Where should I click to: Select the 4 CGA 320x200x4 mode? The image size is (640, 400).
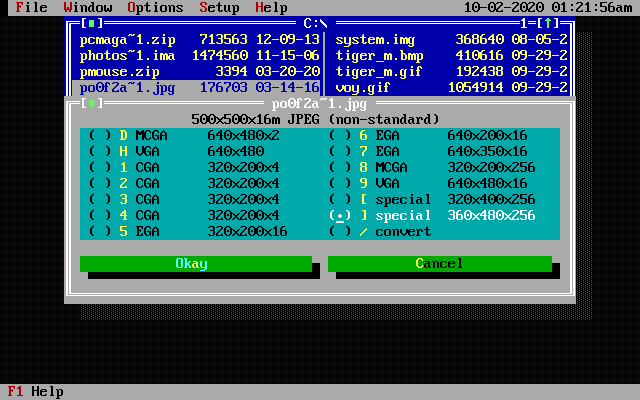click(184, 216)
